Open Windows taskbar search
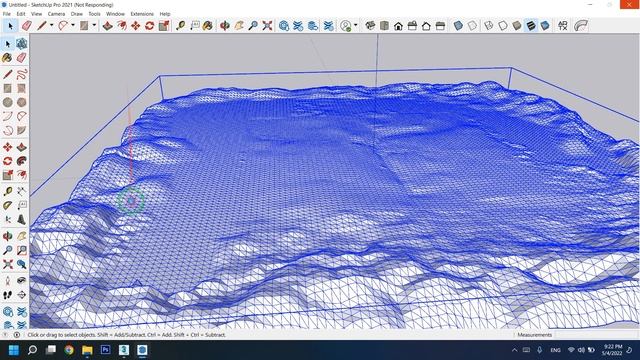 [32, 350]
